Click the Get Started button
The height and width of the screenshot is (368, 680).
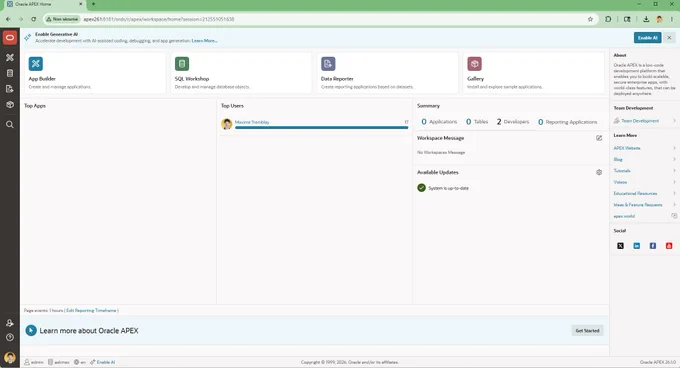(x=587, y=330)
